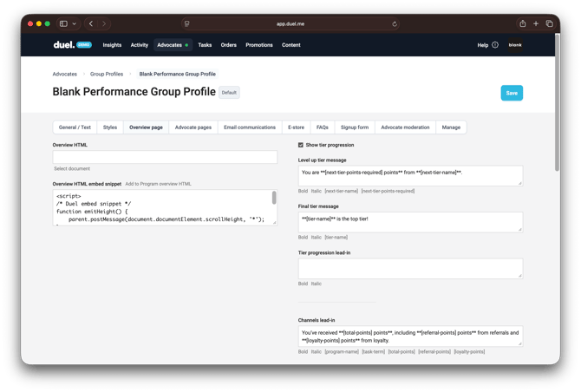Click the embed snippet code scrollbar
Viewport: 581px width, 392px height.
(x=274, y=199)
